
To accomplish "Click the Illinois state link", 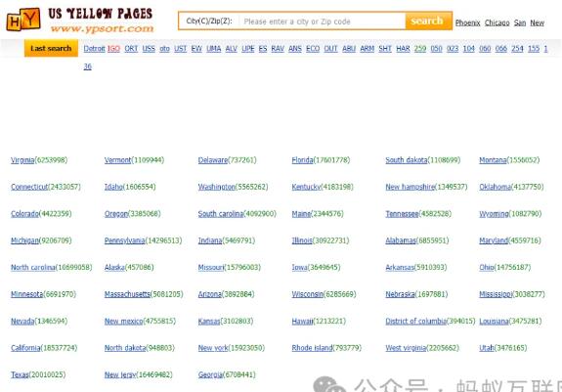I will coord(302,240).
